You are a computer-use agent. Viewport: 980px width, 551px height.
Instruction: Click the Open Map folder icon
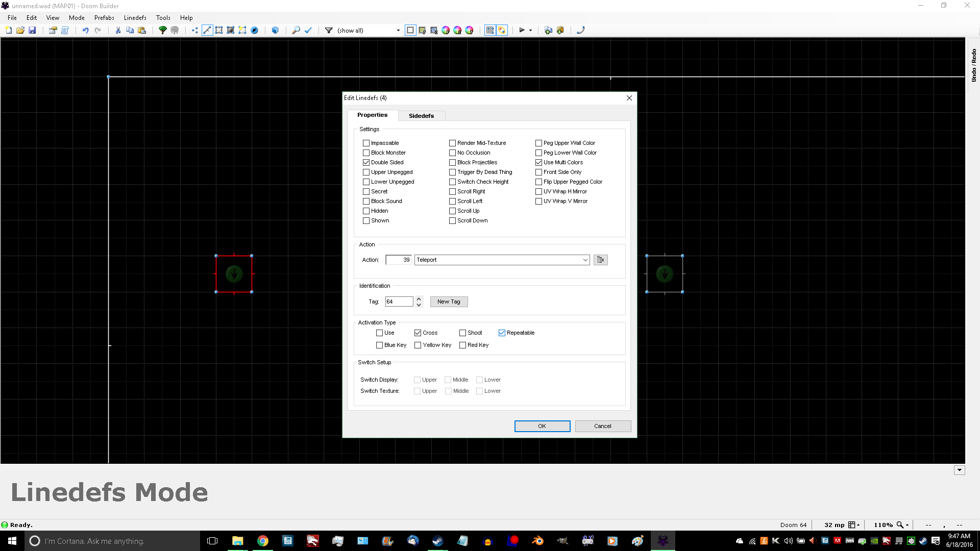coord(20,30)
